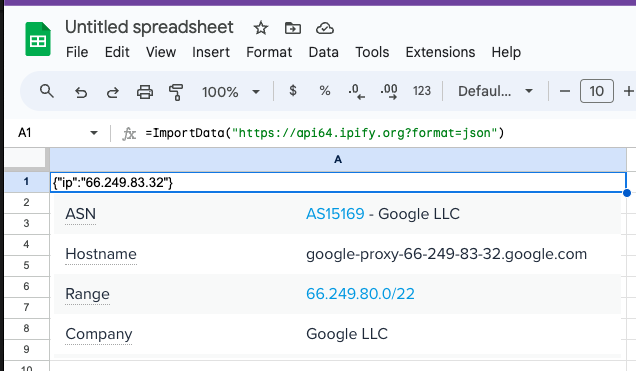Click the Hostname label
Image resolution: width=636 pixels, height=371 pixels.
click(x=101, y=254)
